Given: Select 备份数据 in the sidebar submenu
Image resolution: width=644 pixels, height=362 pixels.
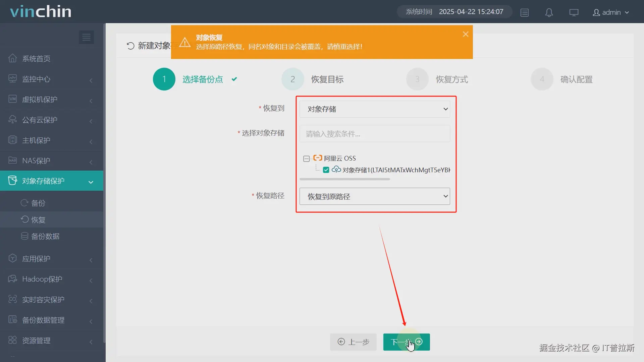Looking at the screenshot, I should (x=45, y=236).
